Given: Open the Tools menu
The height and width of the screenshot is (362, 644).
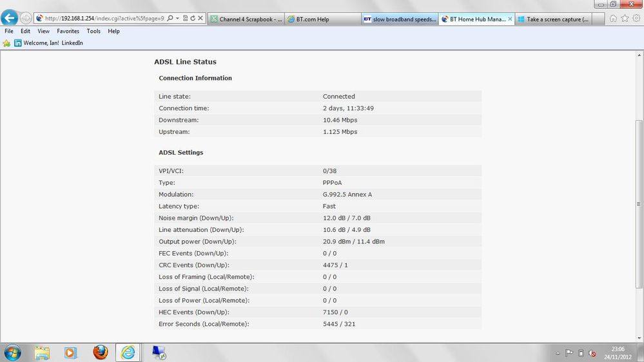Looking at the screenshot, I should (93, 31).
